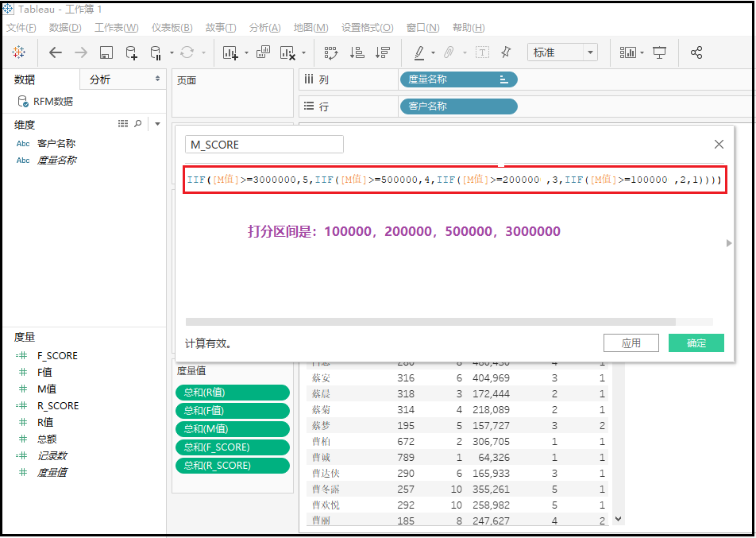Switch to the 分析 pane tab
Viewport: 756px width, 538px height.
point(101,79)
